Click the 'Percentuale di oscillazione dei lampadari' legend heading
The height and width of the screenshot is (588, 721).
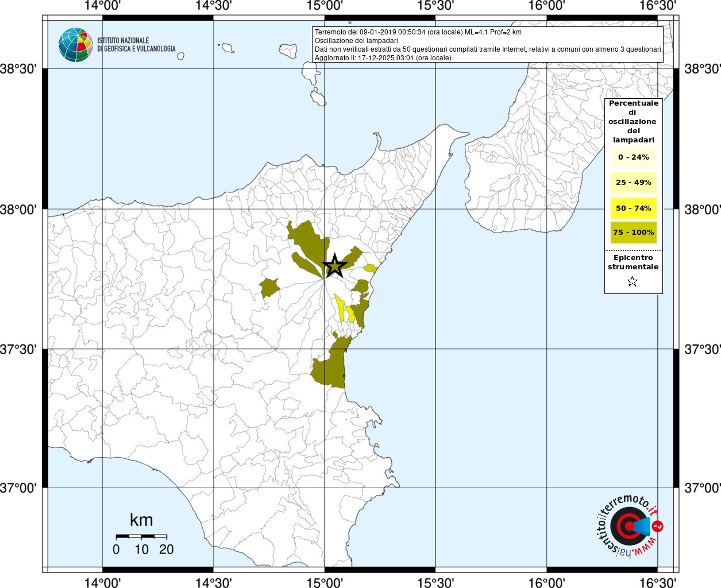coord(633,121)
